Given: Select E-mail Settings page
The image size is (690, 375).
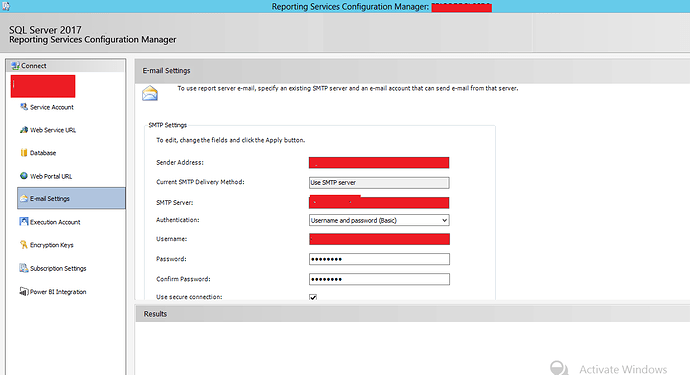Looking at the screenshot, I should pyautogui.click(x=71, y=198).
